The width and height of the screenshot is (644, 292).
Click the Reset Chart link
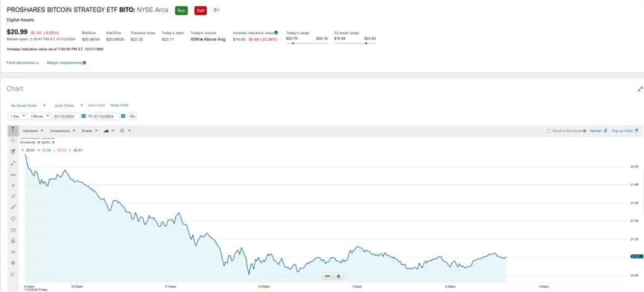(119, 105)
